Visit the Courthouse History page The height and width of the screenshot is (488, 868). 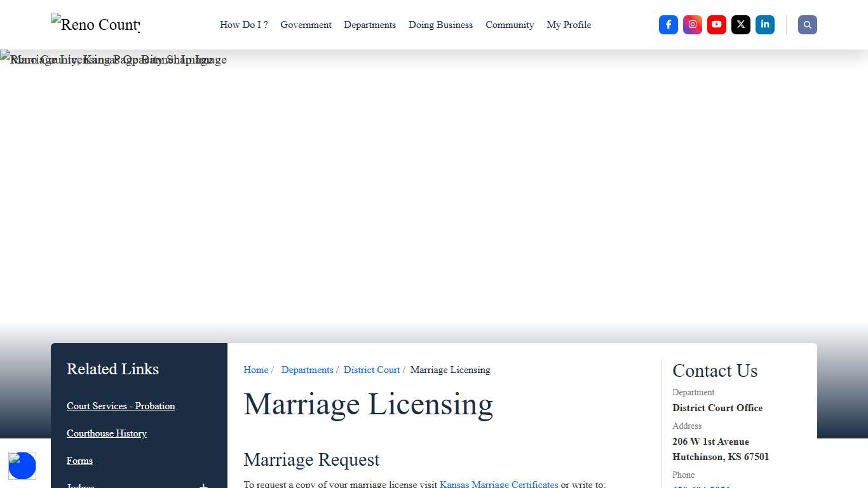(107, 433)
